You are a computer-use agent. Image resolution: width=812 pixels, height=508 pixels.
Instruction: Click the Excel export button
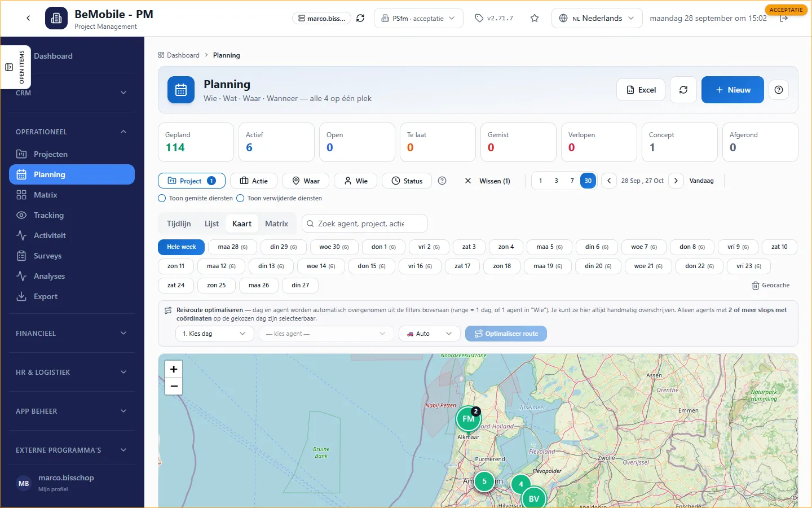click(x=641, y=90)
